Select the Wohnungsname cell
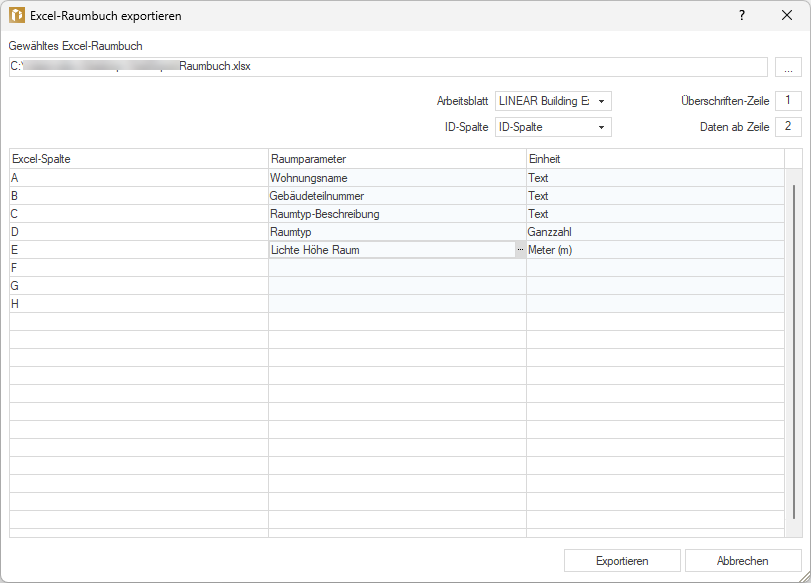The width and height of the screenshot is (811, 583). 397,178
